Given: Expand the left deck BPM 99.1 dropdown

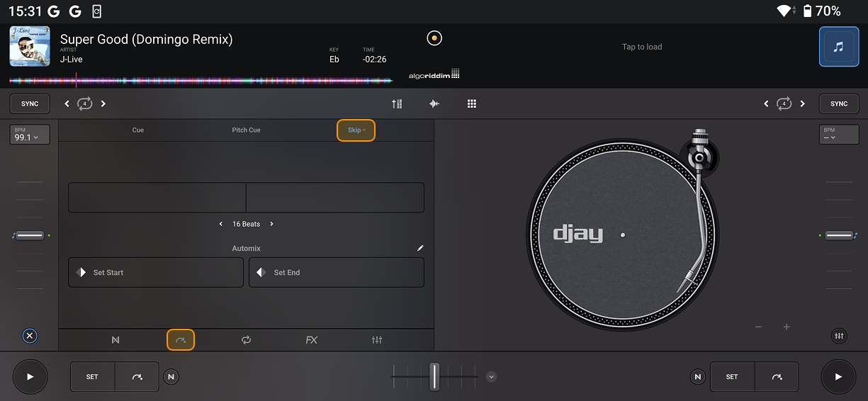Looking at the screenshot, I should 29,135.
